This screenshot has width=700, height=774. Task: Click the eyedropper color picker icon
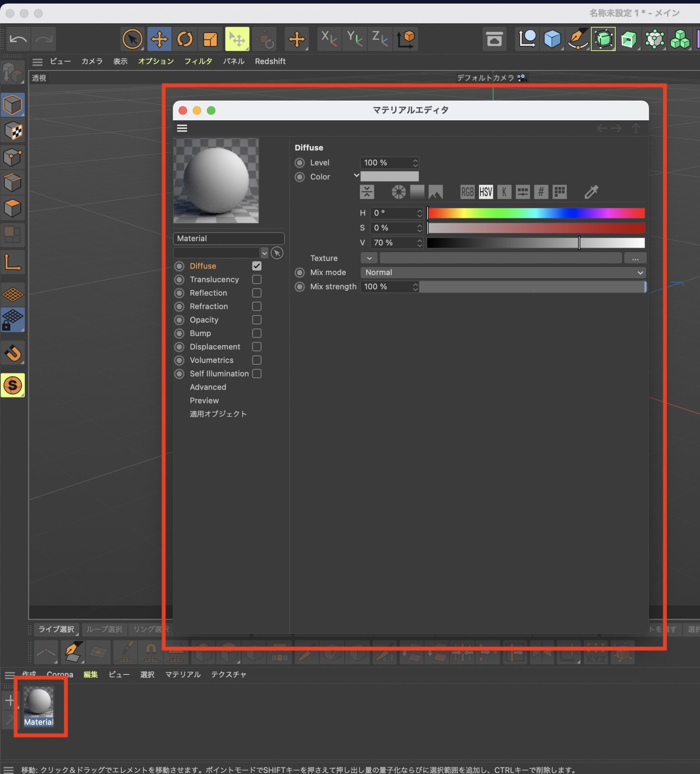coord(591,192)
